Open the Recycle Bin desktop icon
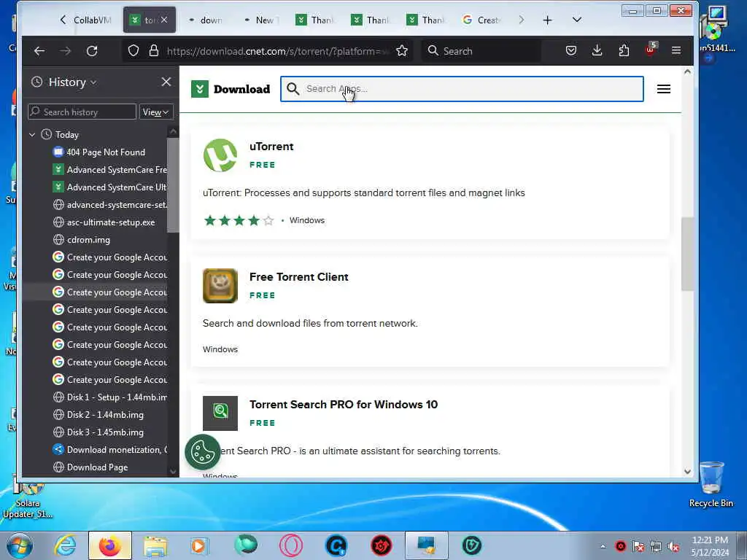Image resolution: width=747 pixels, height=560 pixels. pos(711,484)
